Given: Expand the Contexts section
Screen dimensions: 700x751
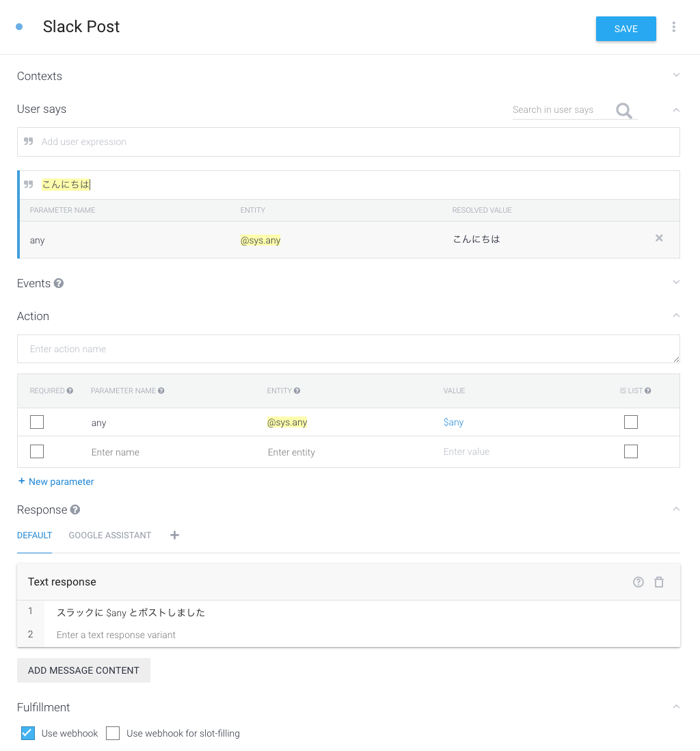Looking at the screenshot, I should point(676,75).
